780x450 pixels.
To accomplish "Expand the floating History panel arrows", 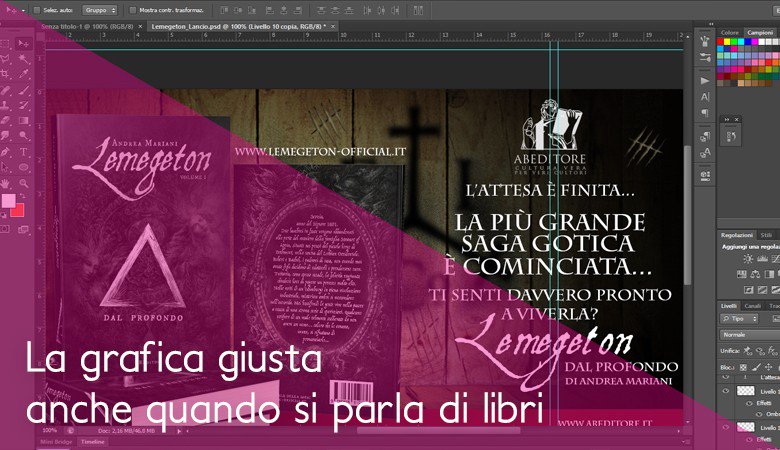I will coord(727,119).
